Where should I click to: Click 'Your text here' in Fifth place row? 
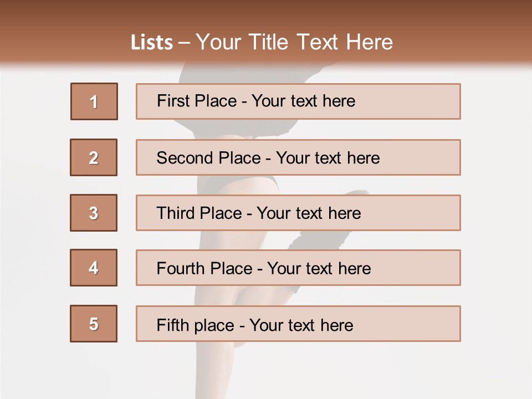pyautogui.click(x=301, y=325)
